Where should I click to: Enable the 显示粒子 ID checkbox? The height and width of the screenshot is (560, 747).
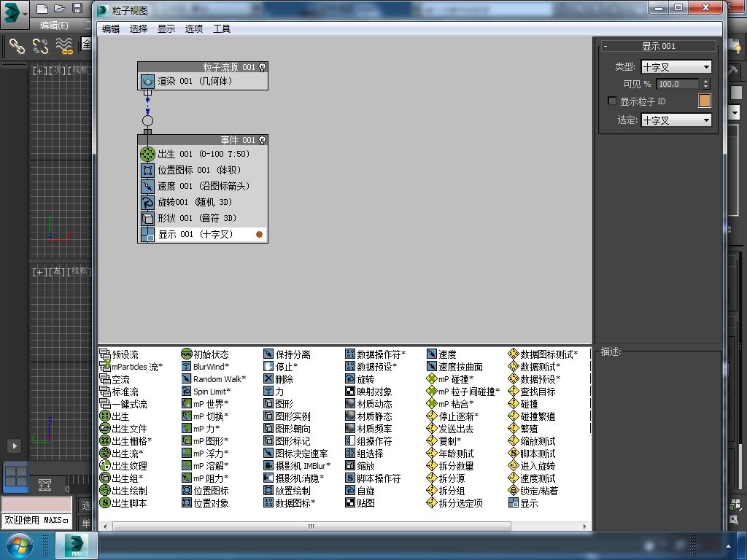[612, 101]
